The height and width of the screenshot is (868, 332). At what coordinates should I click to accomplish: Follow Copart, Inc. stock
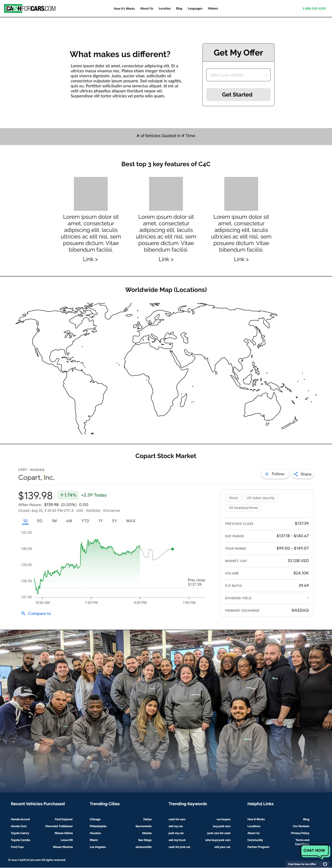coord(275,474)
